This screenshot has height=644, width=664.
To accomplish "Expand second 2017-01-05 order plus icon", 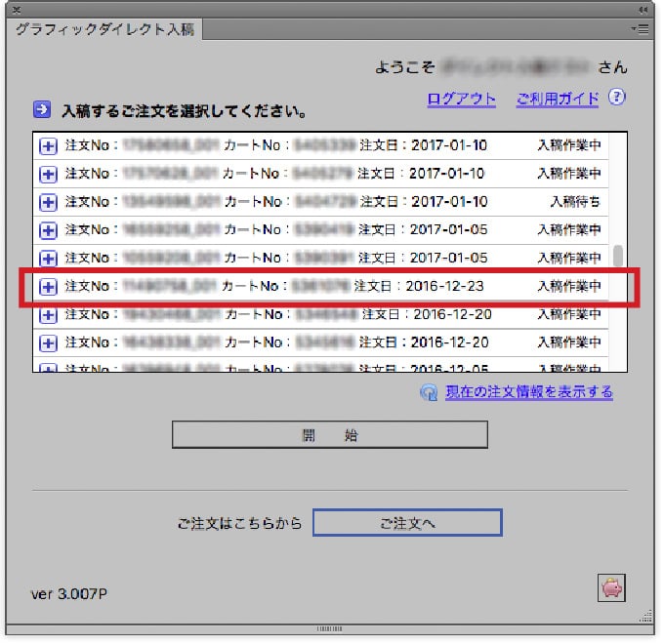I will point(48,259).
